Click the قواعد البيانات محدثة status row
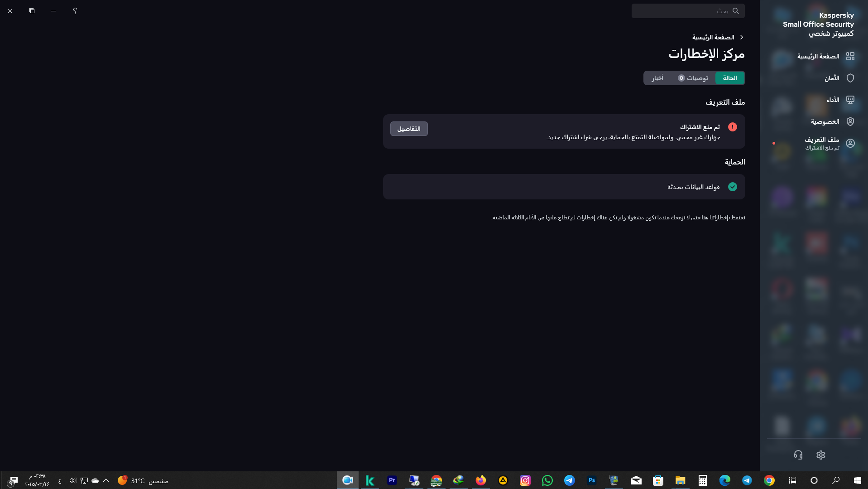Viewport: 868px width, 489px height. [x=564, y=187]
